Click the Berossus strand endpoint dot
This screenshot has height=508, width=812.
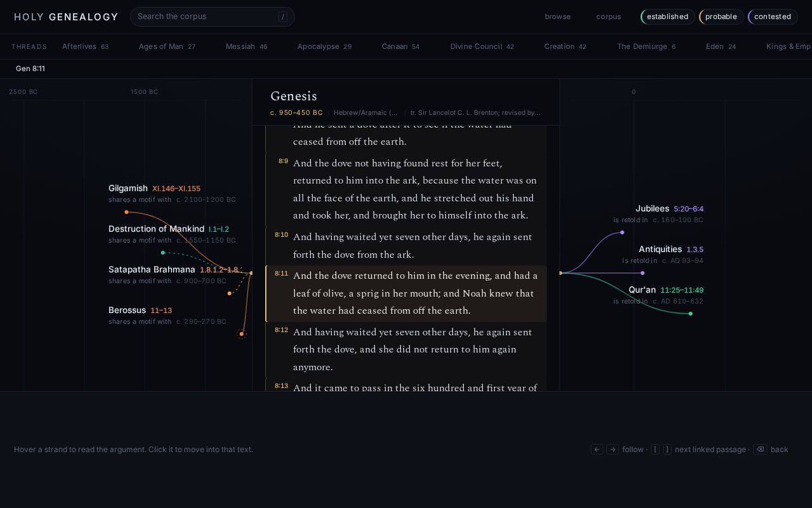tap(242, 334)
